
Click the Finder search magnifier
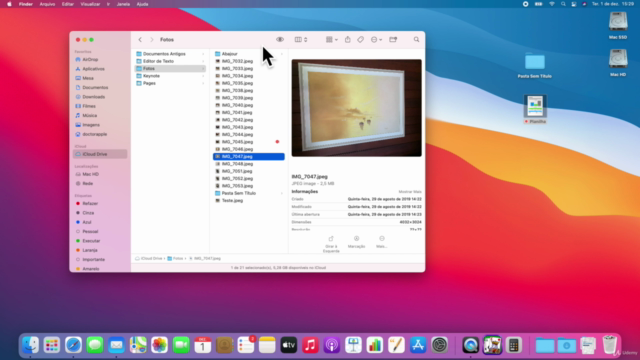(416, 40)
